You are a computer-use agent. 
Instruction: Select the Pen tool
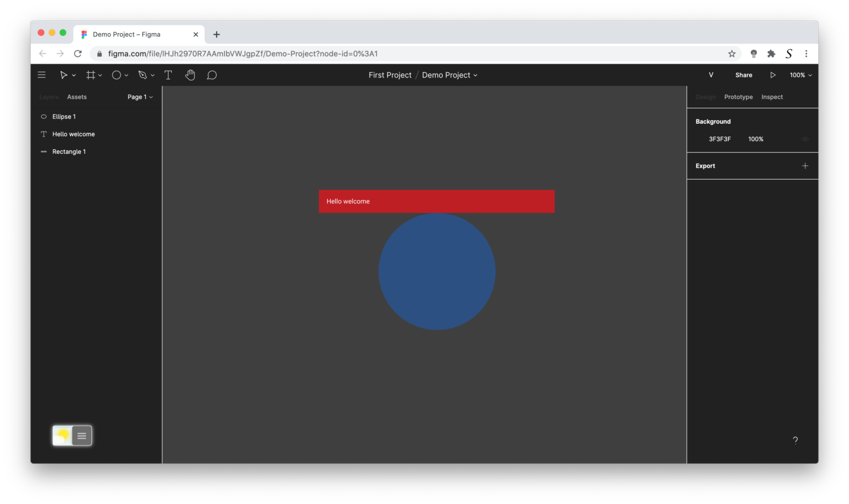tap(143, 75)
